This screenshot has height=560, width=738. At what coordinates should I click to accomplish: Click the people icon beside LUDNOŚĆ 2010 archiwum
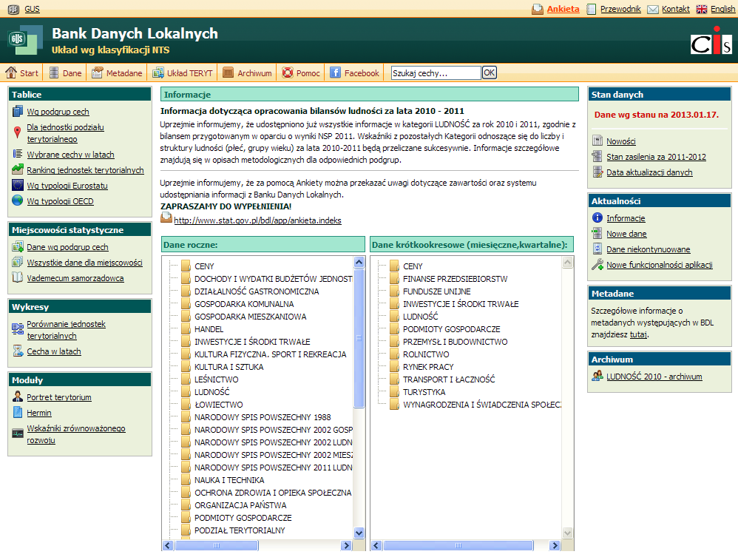[x=597, y=376]
